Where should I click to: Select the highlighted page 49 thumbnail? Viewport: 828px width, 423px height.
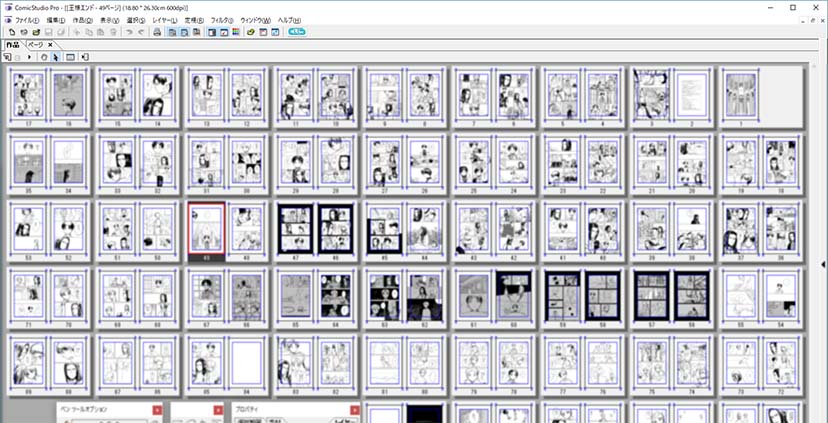[x=206, y=228]
